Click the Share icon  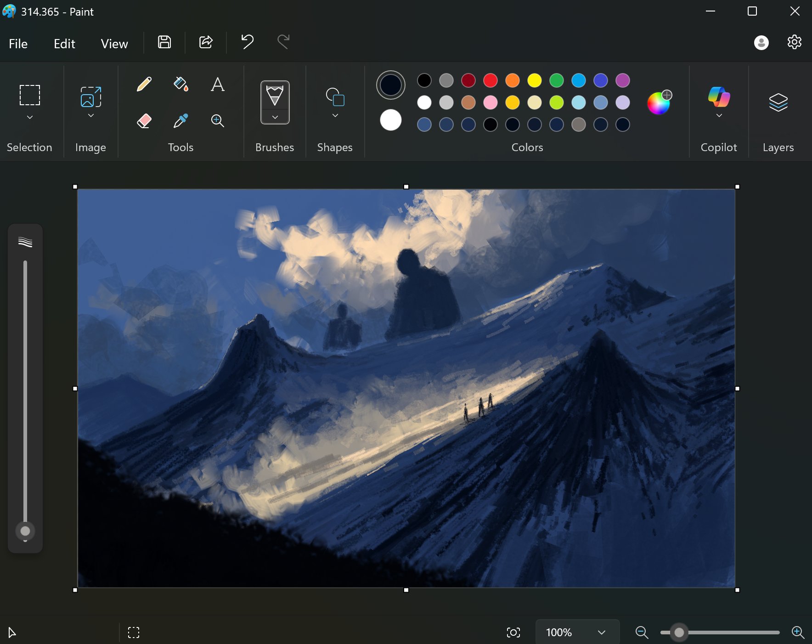[x=206, y=42]
